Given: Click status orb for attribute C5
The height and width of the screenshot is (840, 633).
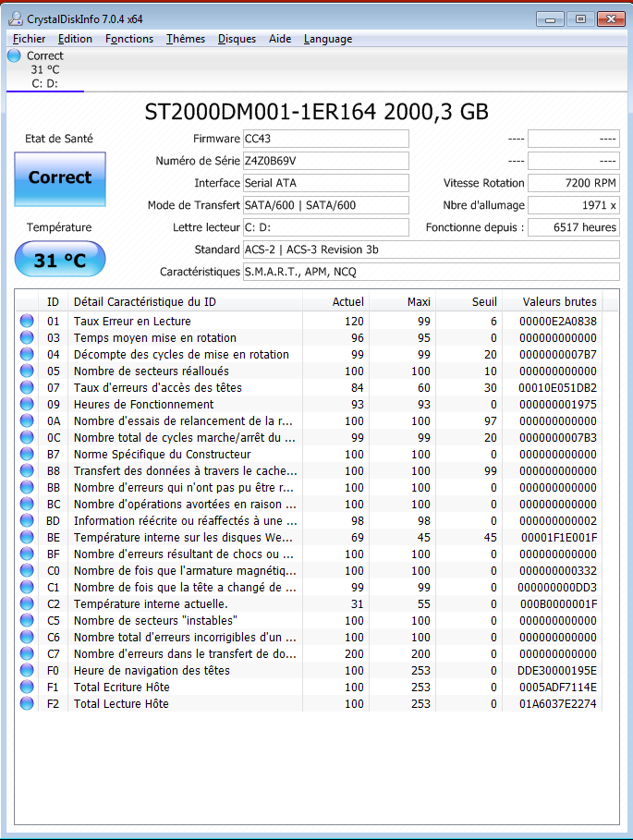Looking at the screenshot, I should coord(27,620).
